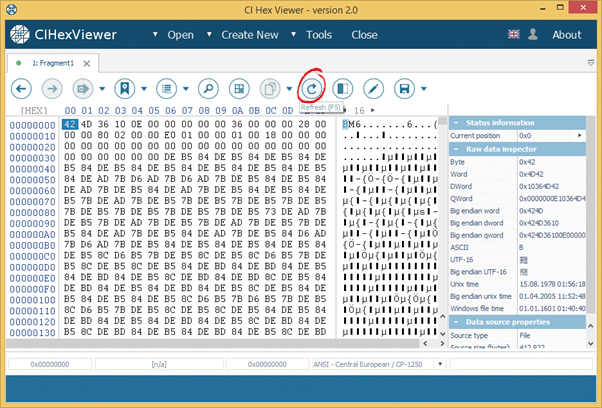The width and height of the screenshot is (602, 408).
Task: Click the Source type File value
Action: [x=524, y=335]
